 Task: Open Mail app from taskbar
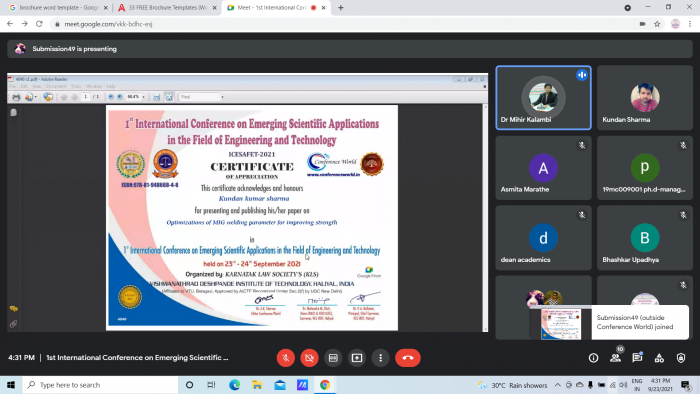(280, 385)
